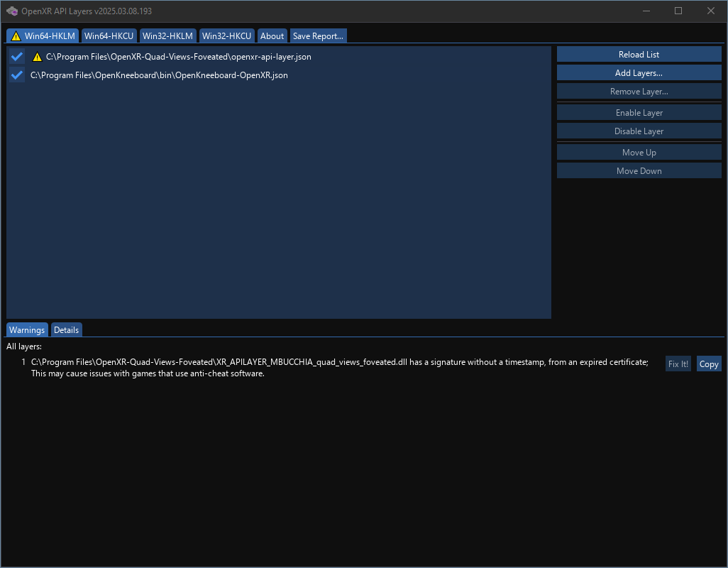Viewport: 728px width, 568px height.
Task: Open the Win32-HKCU tab
Action: pyautogui.click(x=226, y=35)
